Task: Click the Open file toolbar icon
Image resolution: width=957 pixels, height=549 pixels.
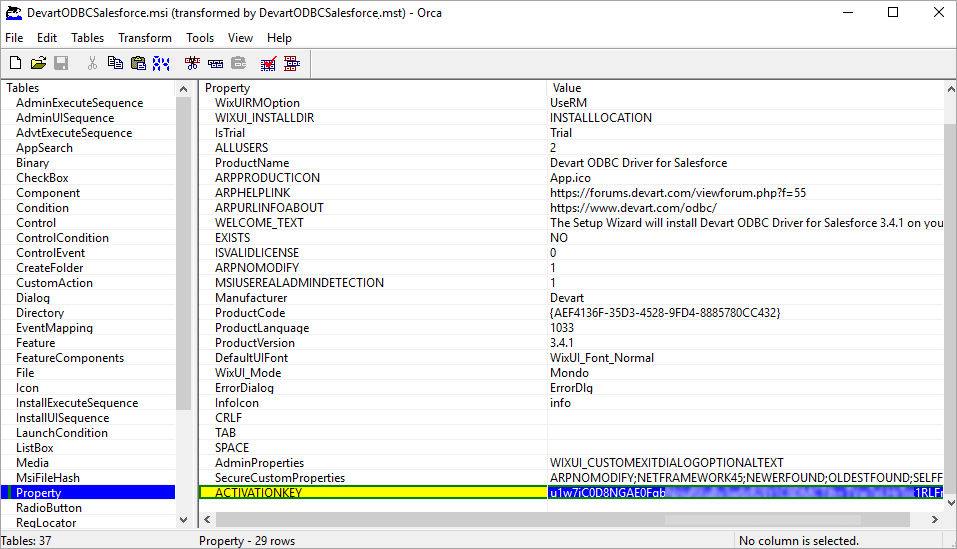Action: tap(38, 63)
